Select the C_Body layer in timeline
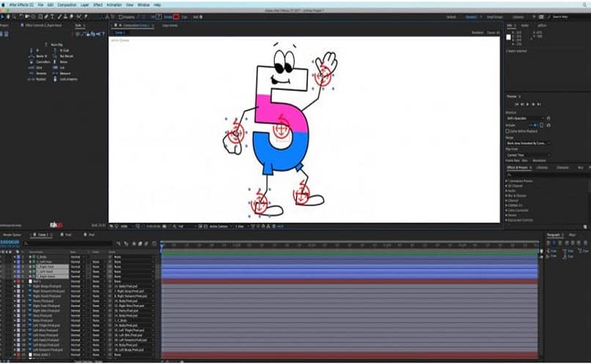591x364 pixels. click(42, 257)
